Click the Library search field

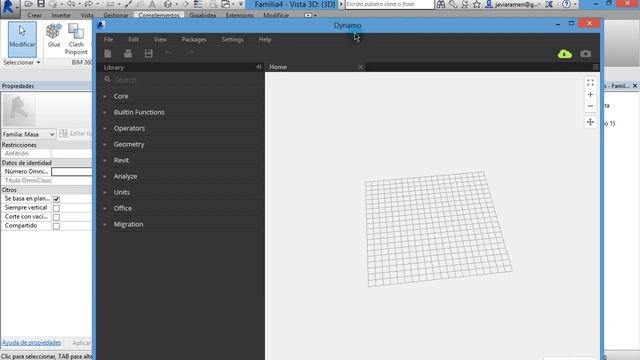pyautogui.click(x=182, y=80)
